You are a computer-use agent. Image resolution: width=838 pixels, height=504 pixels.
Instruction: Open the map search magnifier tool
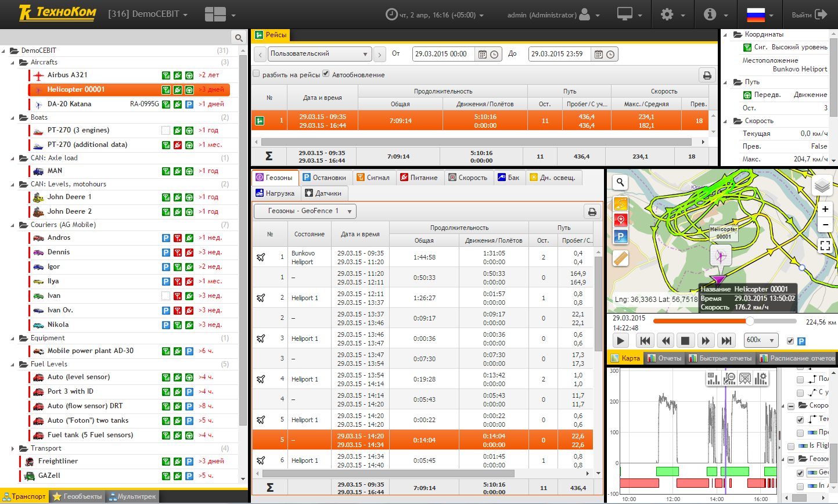click(620, 182)
